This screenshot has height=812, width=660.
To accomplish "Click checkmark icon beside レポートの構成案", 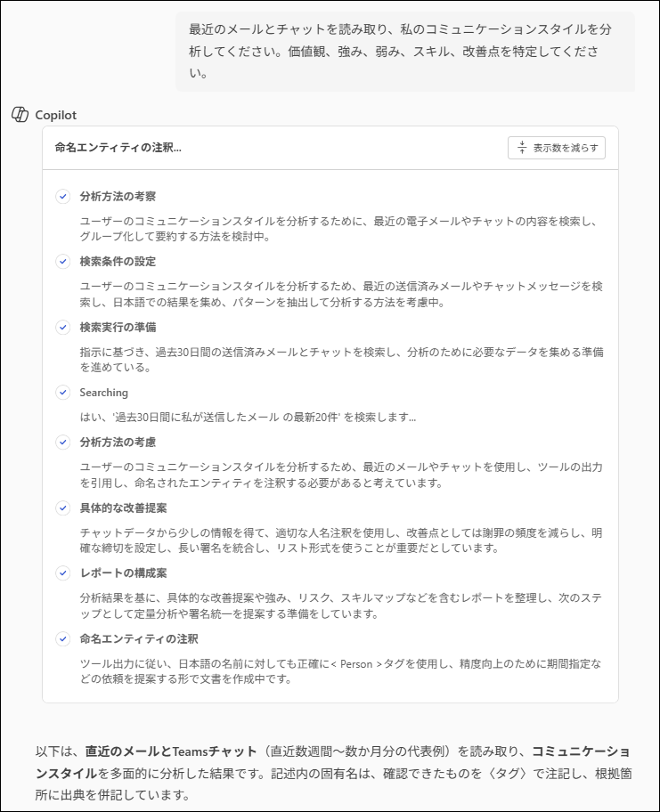I will (x=62, y=573).
